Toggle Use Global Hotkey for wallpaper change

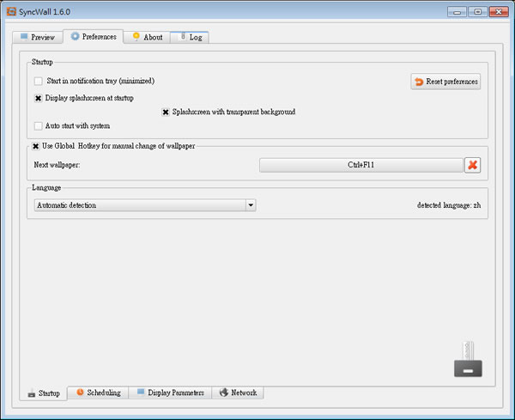coord(36,146)
